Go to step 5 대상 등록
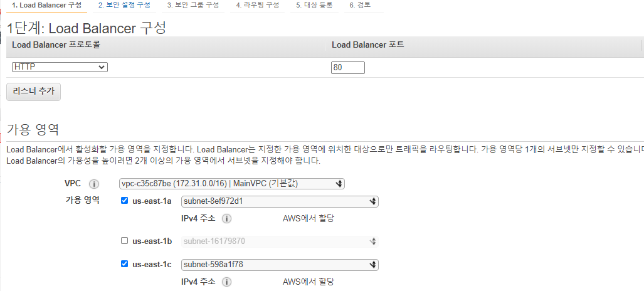The width and height of the screenshot is (644, 291). point(314,6)
